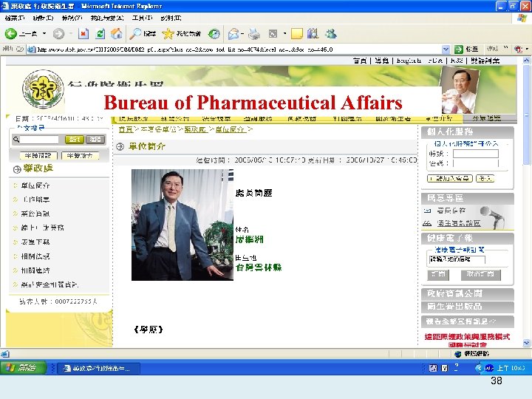
Task: Click the Internet Explorer taskbar window button
Action: pyautogui.click(x=99, y=368)
